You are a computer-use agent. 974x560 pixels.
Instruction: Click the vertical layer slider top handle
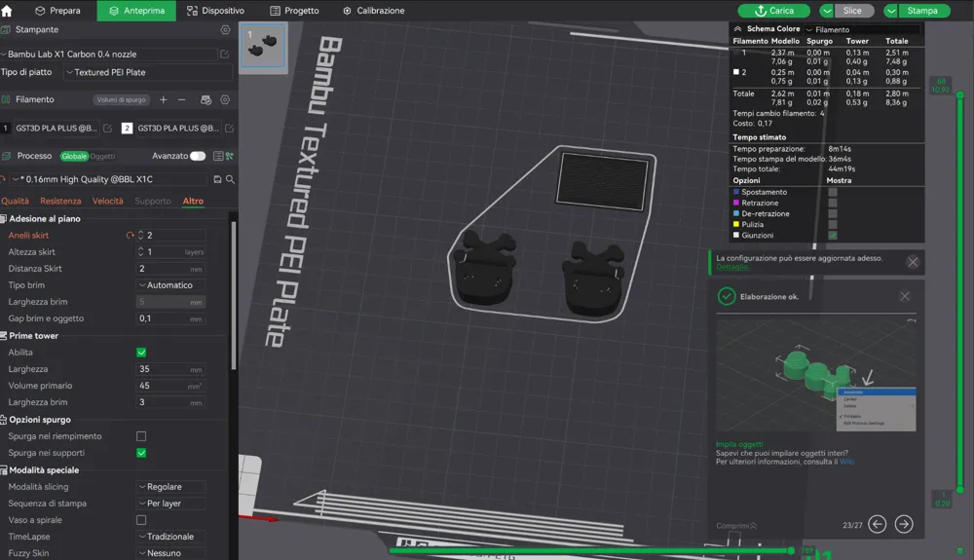[x=959, y=94]
